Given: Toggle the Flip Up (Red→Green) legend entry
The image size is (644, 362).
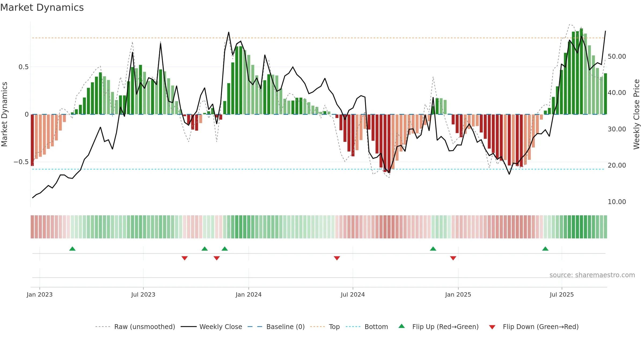Looking at the screenshot, I should [x=438, y=327].
